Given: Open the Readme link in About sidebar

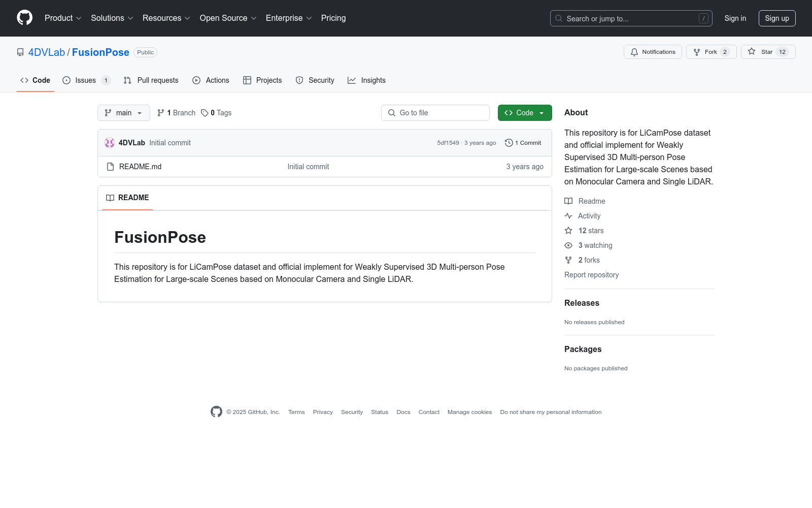Looking at the screenshot, I should 585,201.
